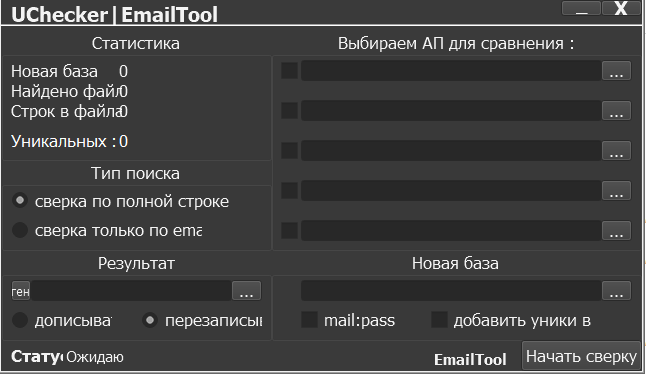This screenshot has width=646, height=374.
Task: Click the 'Тип поиска' heading
Action: pyautogui.click(x=136, y=173)
